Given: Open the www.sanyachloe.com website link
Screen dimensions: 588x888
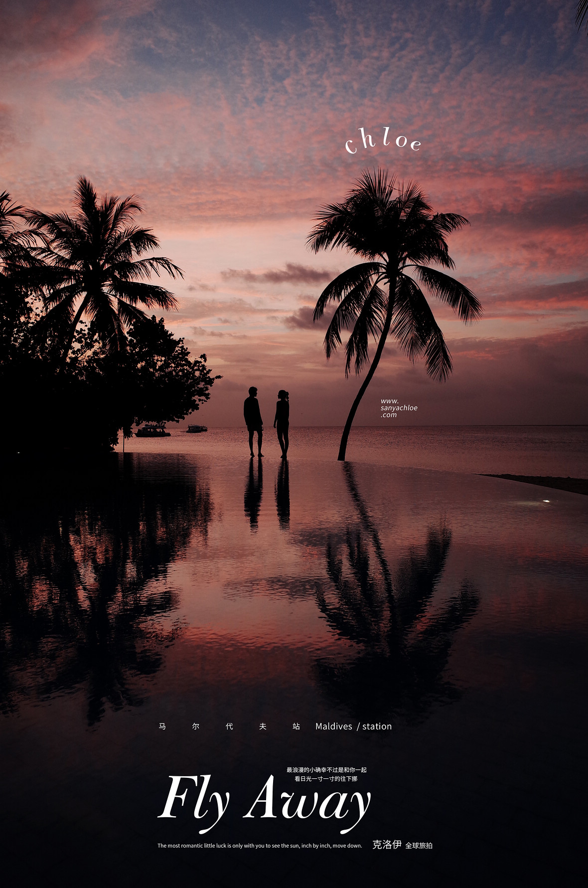Looking at the screenshot, I should pos(398,408).
